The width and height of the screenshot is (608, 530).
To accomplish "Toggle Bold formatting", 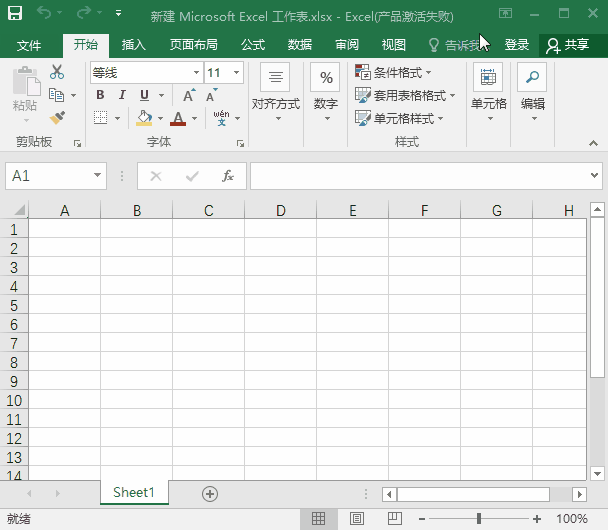I will tap(100, 95).
